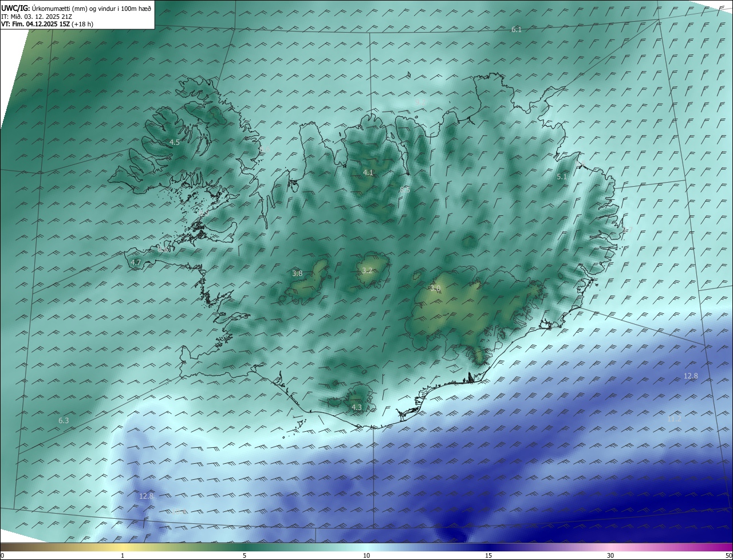Click the 10 tick on the color scale
Screen dimensions: 733x560
366,555
